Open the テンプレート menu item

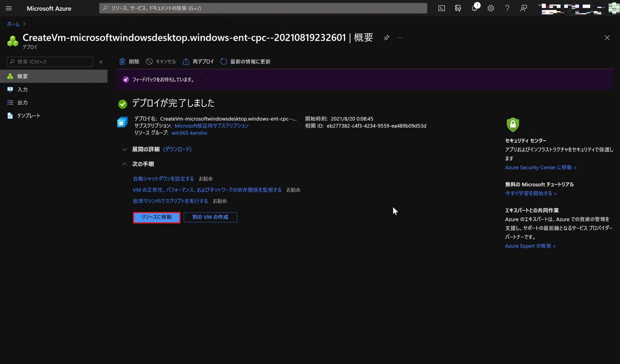pos(29,116)
